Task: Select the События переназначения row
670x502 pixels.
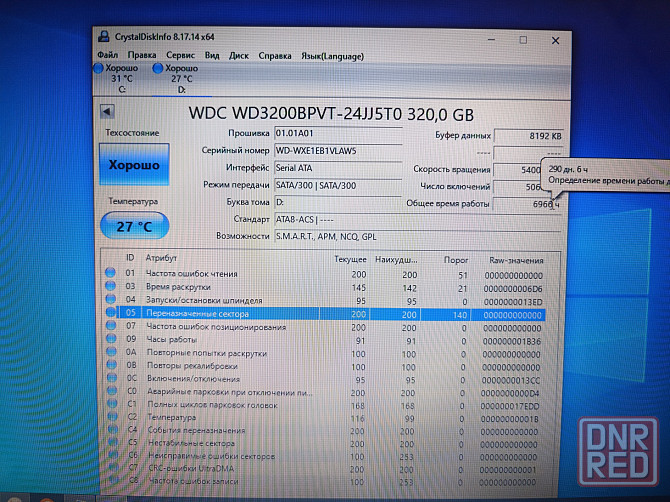Action: 325,431
